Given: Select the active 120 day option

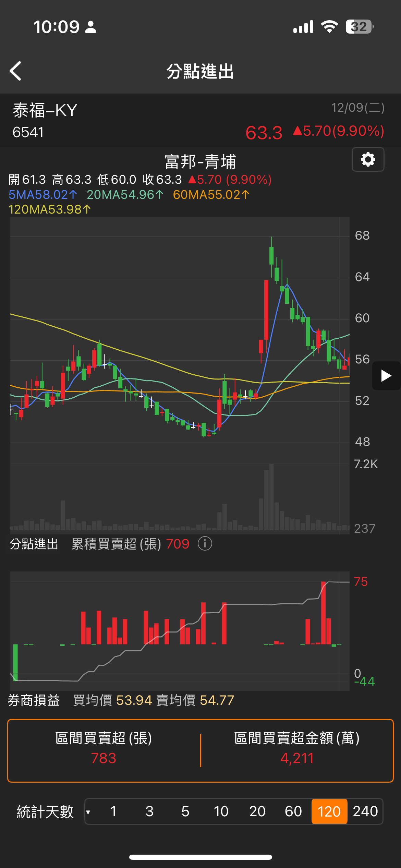Looking at the screenshot, I should pos(329,812).
